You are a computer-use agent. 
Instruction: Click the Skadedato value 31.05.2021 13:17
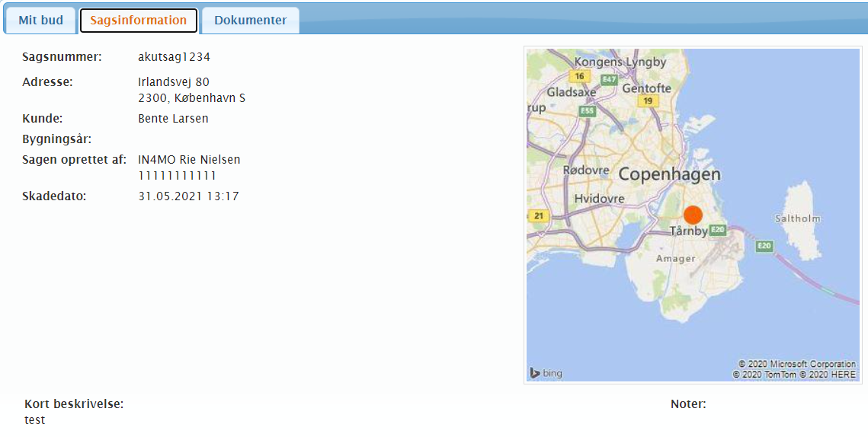coord(188,196)
